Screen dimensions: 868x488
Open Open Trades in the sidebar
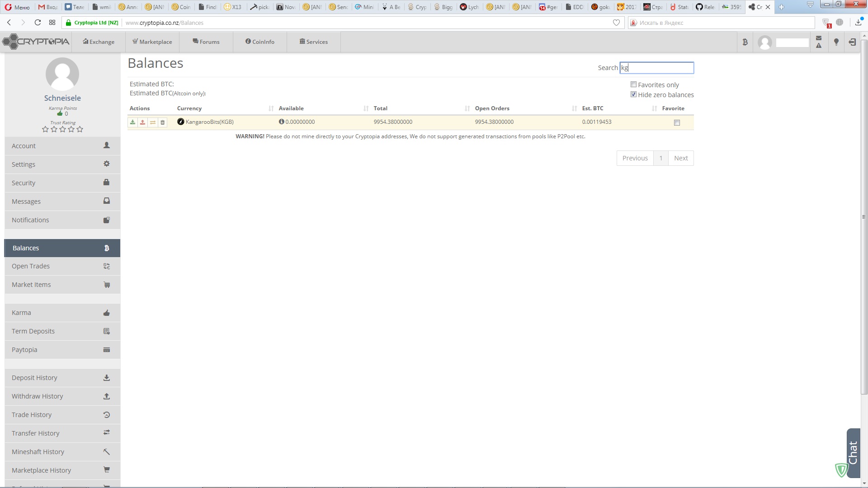[62, 266]
